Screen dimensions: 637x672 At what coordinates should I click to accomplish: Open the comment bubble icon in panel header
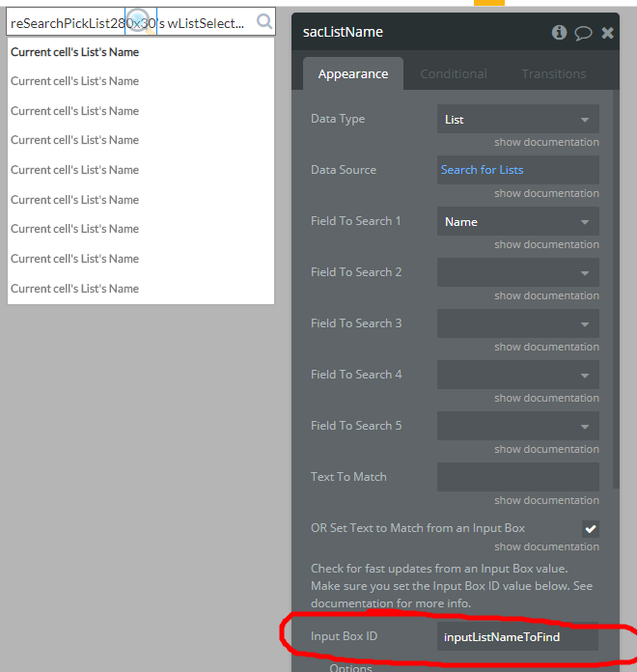pos(583,33)
